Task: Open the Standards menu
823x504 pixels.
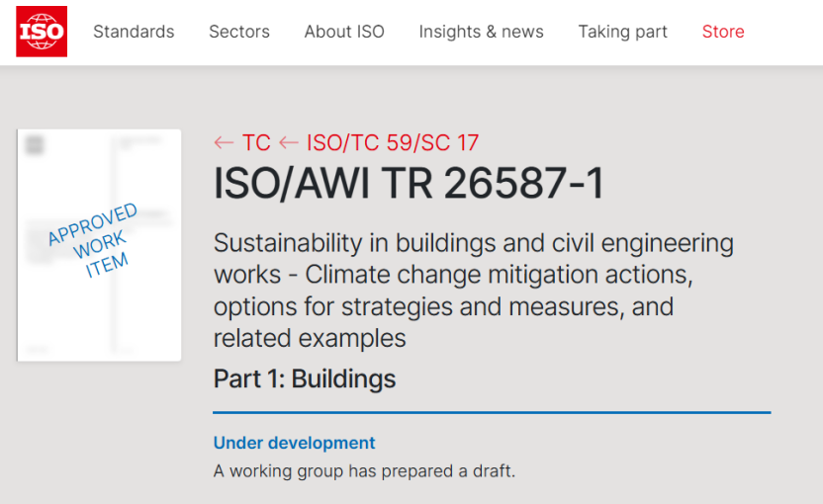Action: click(x=134, y=32)
